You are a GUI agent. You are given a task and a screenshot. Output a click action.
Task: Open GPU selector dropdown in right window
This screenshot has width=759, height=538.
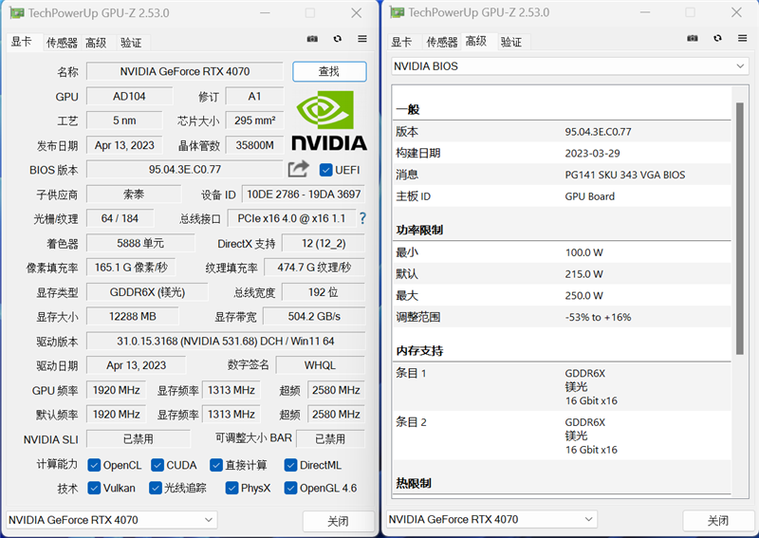click(x=492, y=519)
